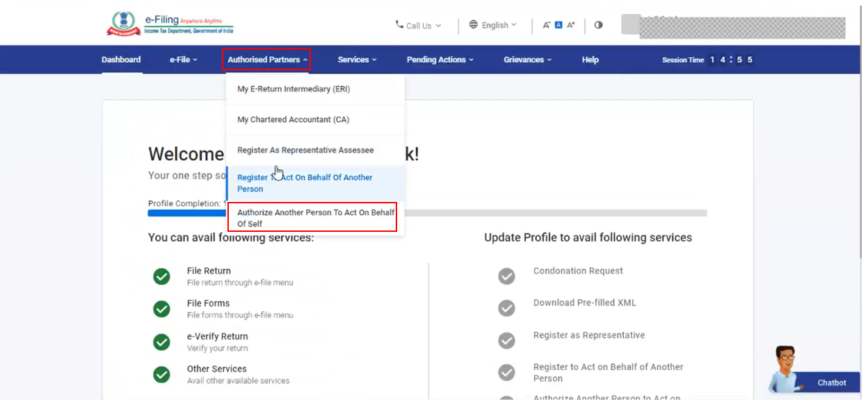Go to the Dashboard tab
Screen dimensions: 868x415
[x=121, y=60]
